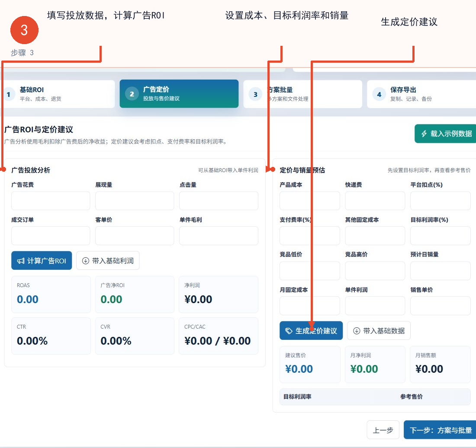This screenshot has height=448, width=476.
Task: Click the 建议售价 result card
Action: point(310,364)
